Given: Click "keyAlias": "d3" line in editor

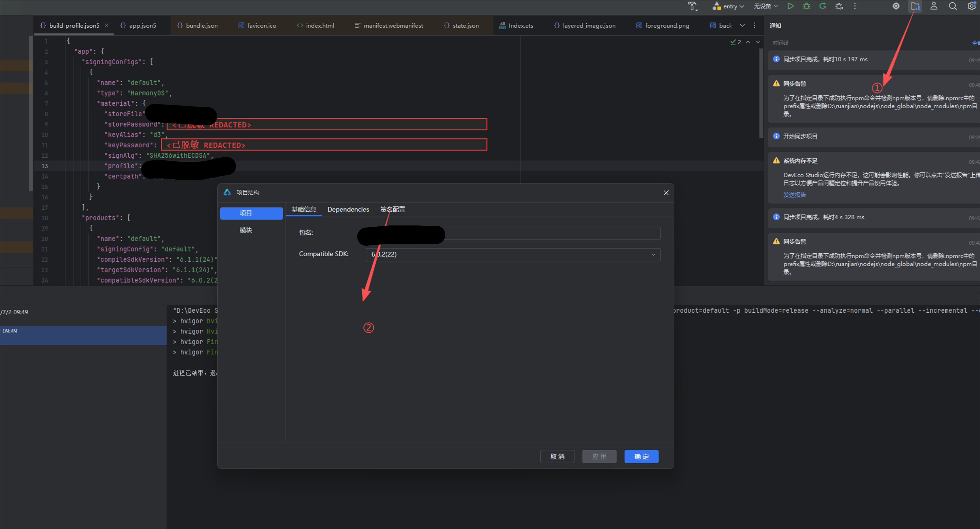Looking at the screenshot, I should 136,135.
